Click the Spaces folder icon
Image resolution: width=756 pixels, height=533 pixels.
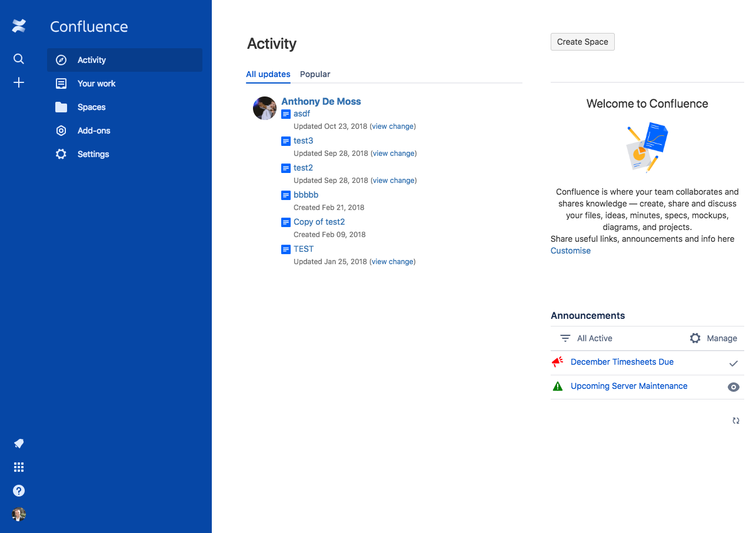pyautogui.click(x=61, y=107)
